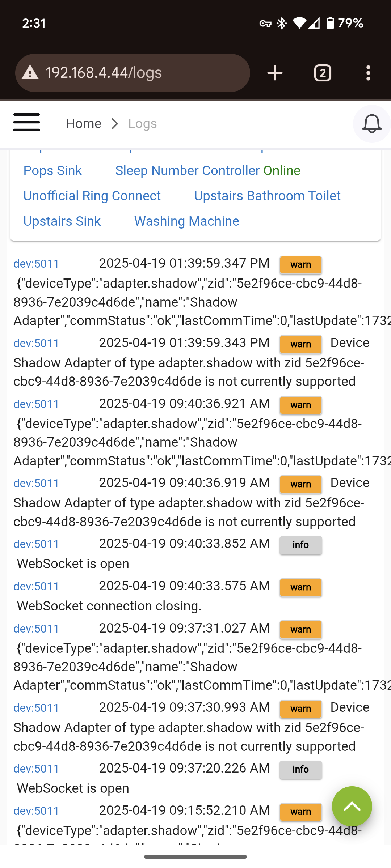The height and width of the screenshot is (868, 391).
Task: Select the Sleep Number Controller filter
Action: click(187, 171)
